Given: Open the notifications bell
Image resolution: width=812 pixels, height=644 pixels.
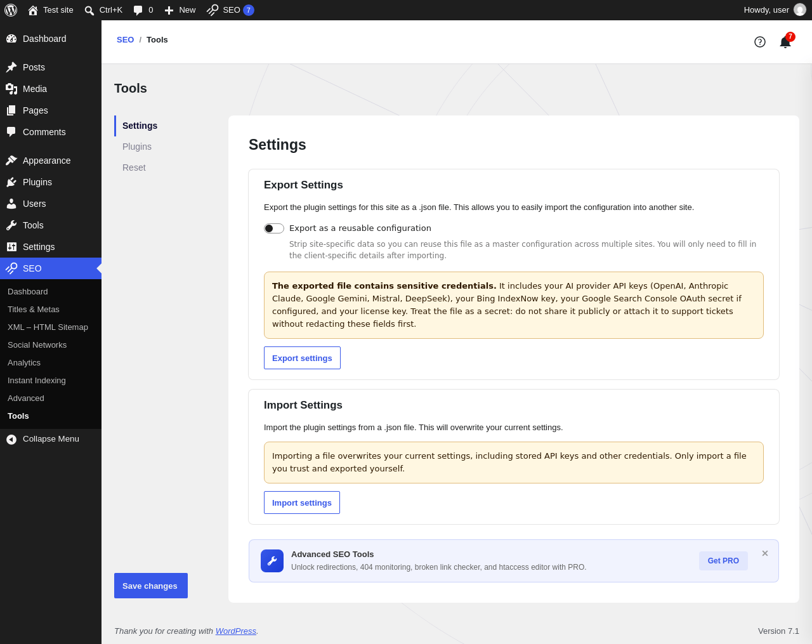Looking at the screenshot, I should 785,42.
